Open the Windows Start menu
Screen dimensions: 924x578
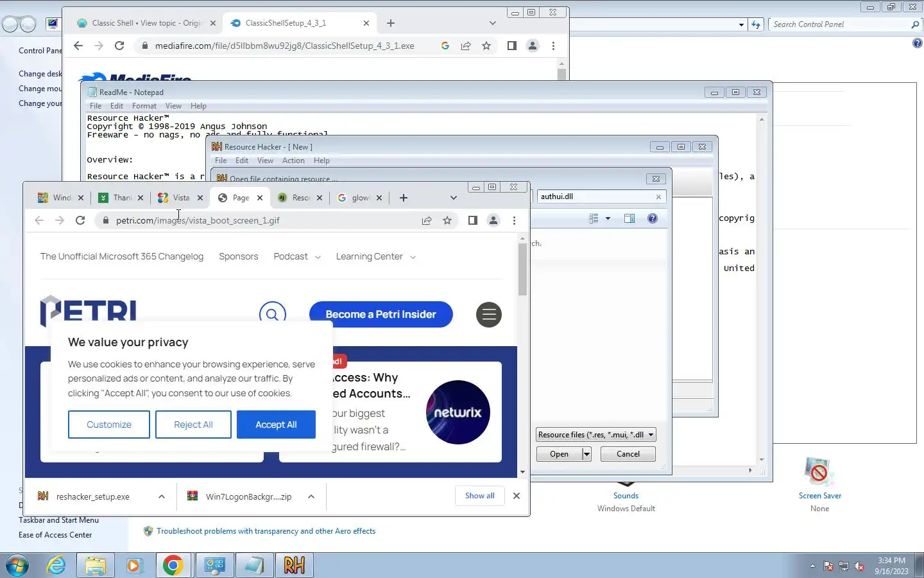tap(17, 565)
